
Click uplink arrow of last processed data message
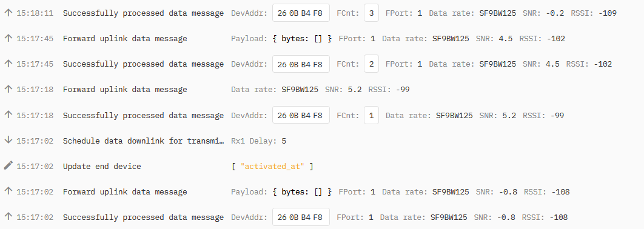[8, 217]
